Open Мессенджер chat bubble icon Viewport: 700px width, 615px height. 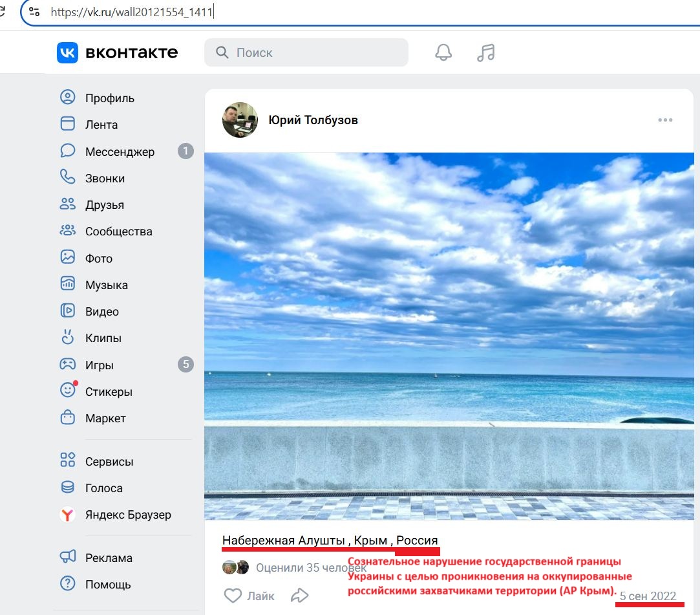coord(67,151)
